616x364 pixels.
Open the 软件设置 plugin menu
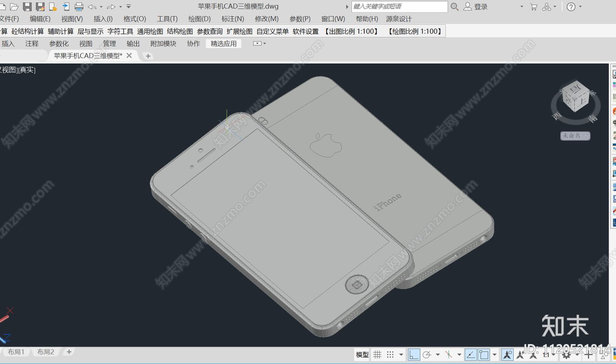click(306, 32)
